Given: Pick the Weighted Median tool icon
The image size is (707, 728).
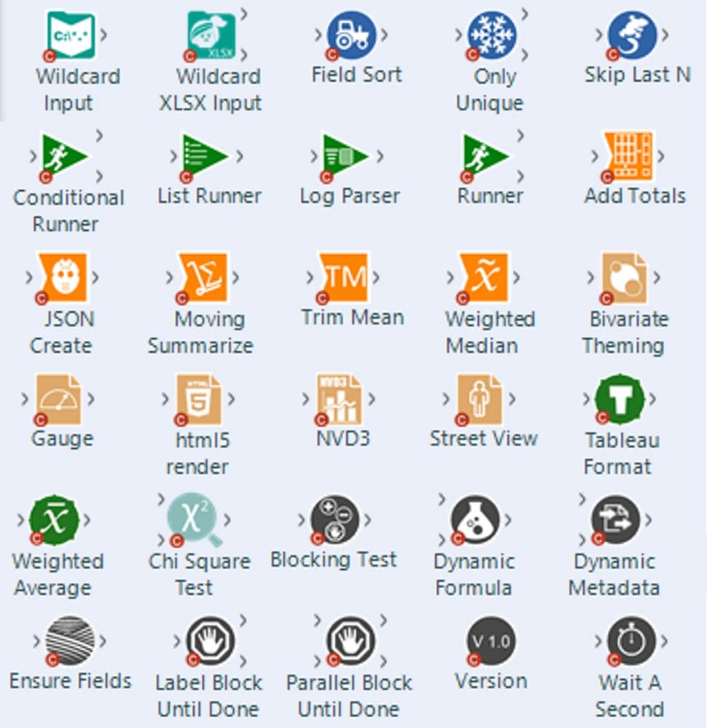Looking at the screenshot, I should (x=484, y=277).
